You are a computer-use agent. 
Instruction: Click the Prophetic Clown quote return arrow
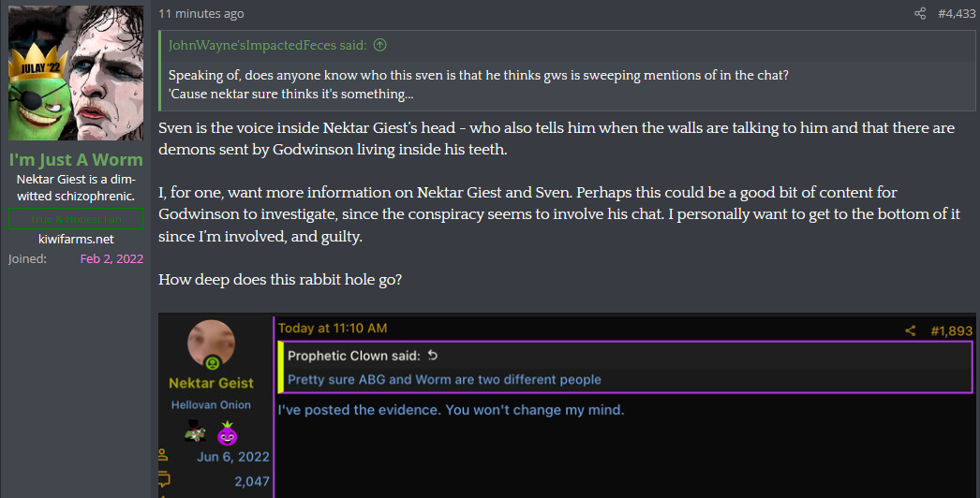433,356
